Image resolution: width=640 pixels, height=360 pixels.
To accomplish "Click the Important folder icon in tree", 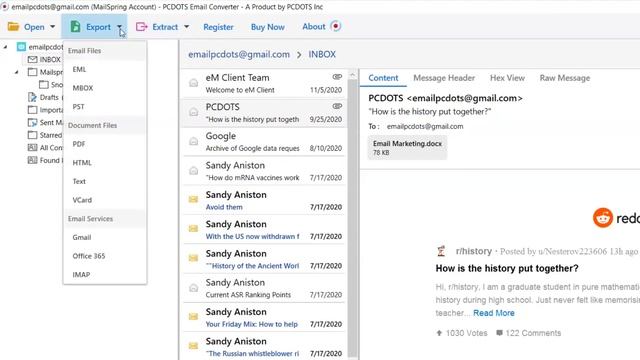I will coord(32,110).
